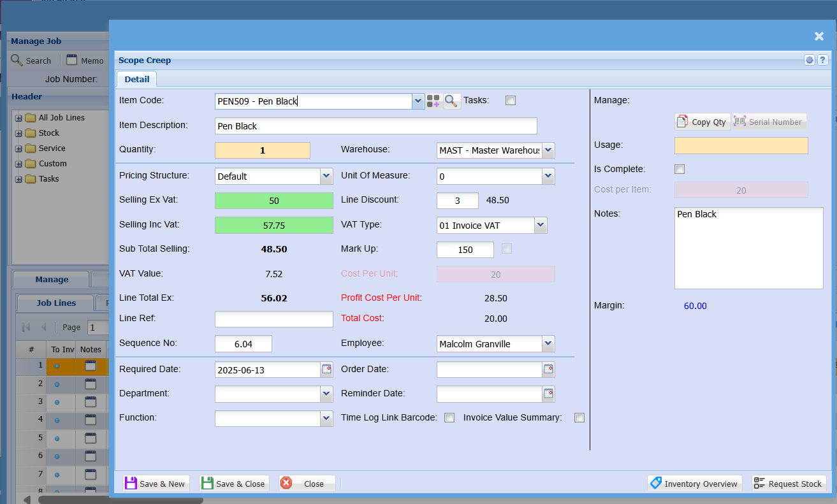The width and height of the screenshot is (837, 504).
Task: Open the VAT Type dropdown
Action: pos(541,225)
